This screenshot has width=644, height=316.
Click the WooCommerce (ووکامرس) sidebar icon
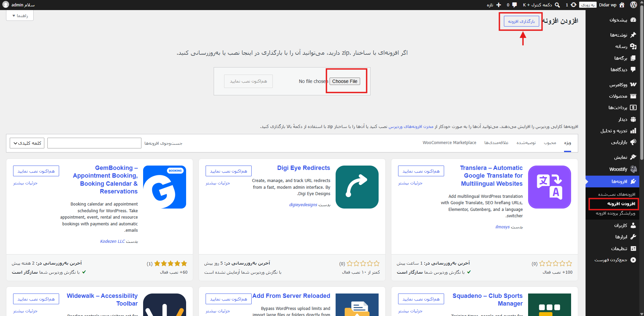pyautogui.click(x=633, y=85)
